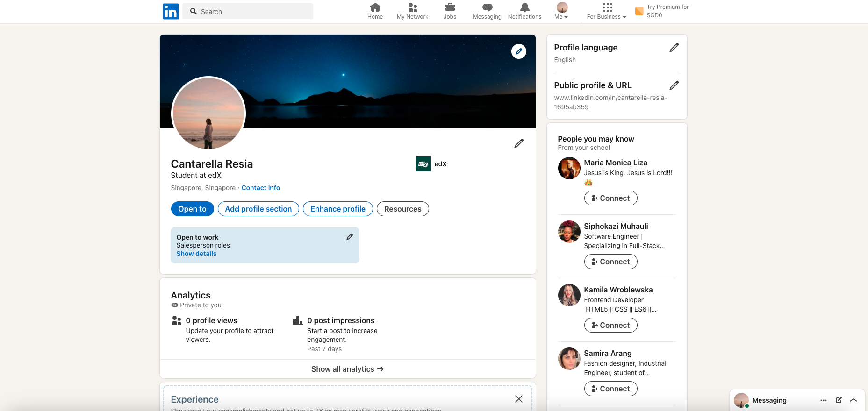Click the edX school logo
Screen dimensions: 868x411
click(423, 164)
